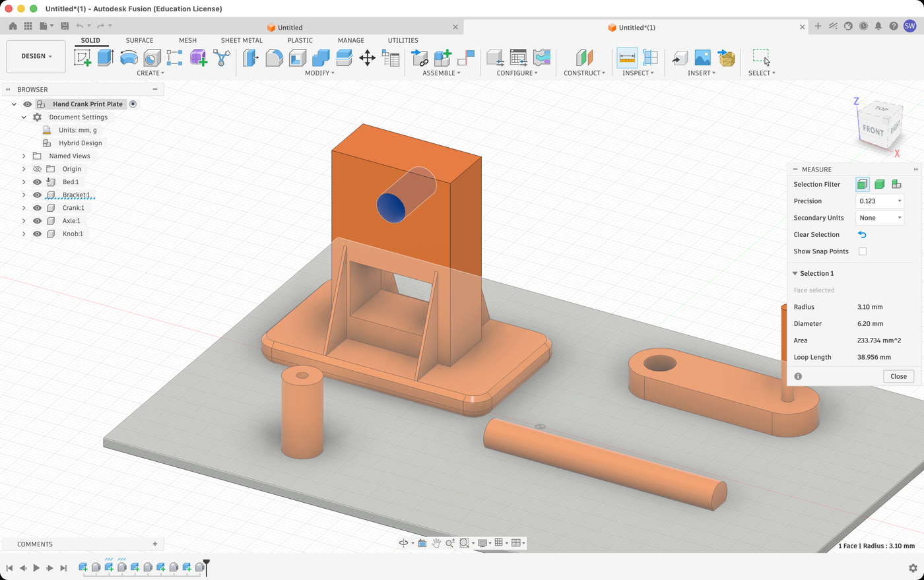Select the Window Selection tool
The width and height of the screenshot is (924, 580).
762,58
